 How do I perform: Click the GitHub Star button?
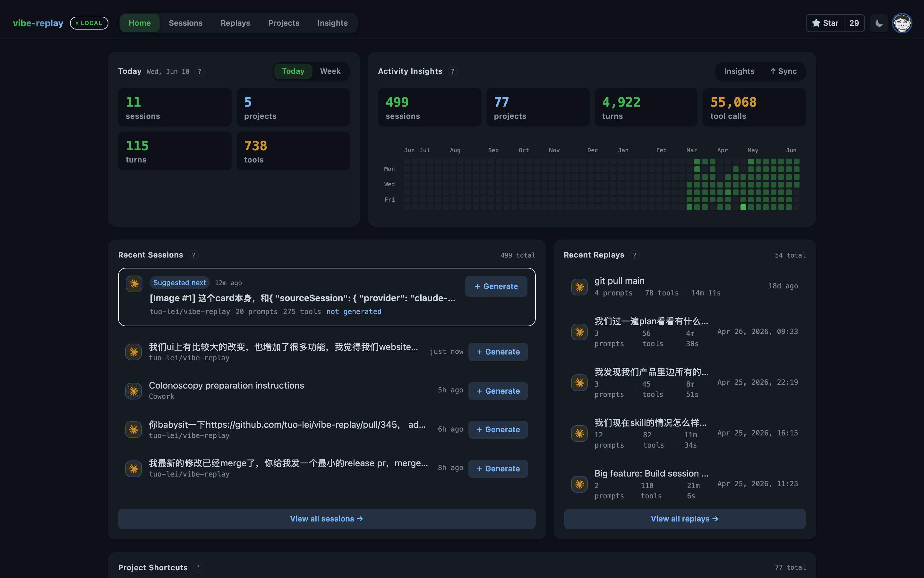pos(825,23)
